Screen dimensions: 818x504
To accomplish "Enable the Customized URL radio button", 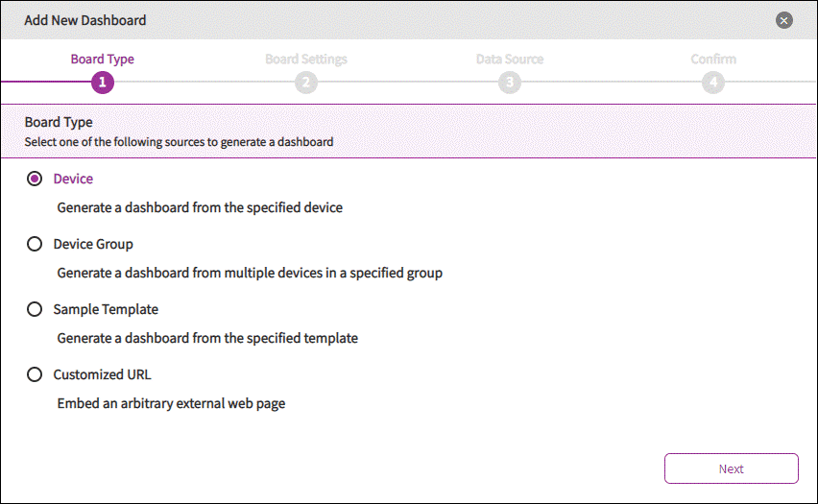I will [x=35, y=374].
